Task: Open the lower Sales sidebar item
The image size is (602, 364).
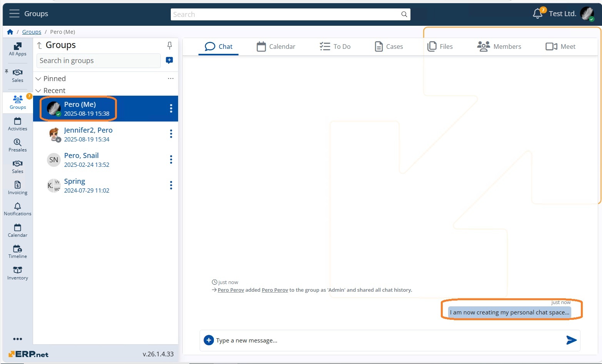Action: [x=18, y=167]
